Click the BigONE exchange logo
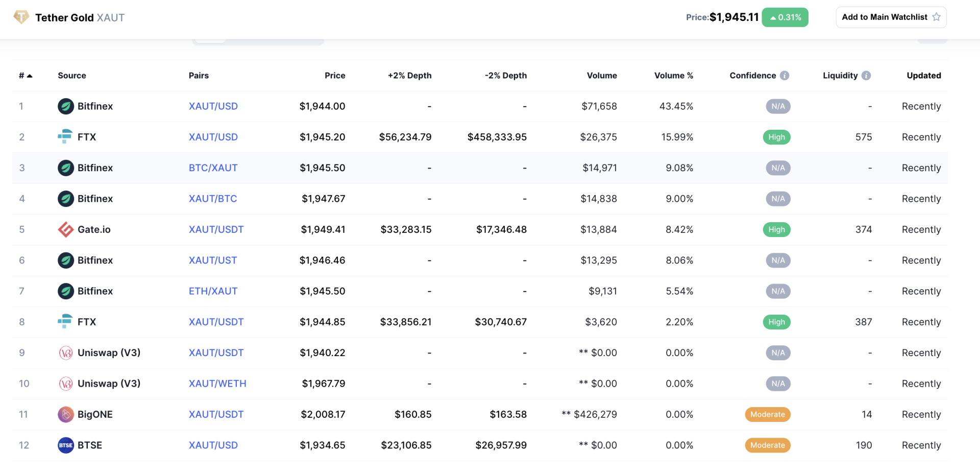This screenshot has height=471, width=980. 65,414
